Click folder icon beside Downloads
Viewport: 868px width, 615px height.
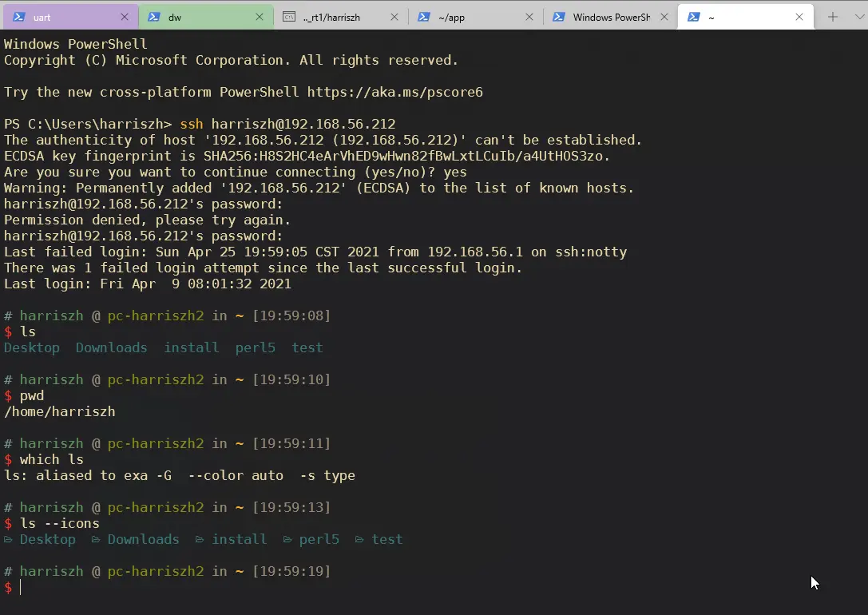pos(96,540)
